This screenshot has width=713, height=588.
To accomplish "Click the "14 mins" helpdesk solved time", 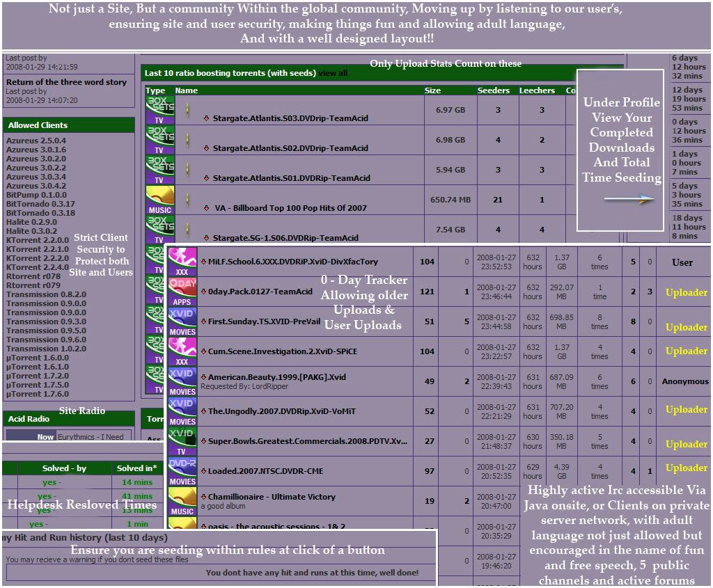I will (137, 483).
